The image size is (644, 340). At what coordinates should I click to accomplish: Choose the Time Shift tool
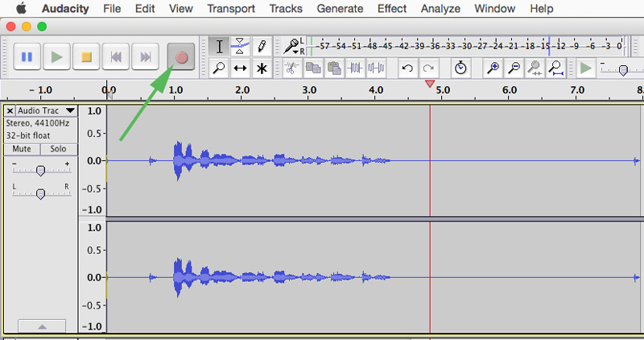(x=240, y=68)
